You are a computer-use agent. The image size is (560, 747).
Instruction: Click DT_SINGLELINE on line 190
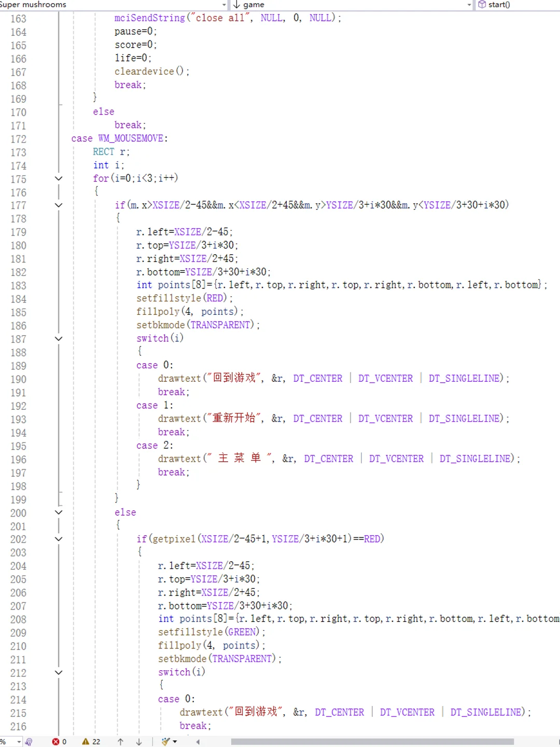coord(465,379)
